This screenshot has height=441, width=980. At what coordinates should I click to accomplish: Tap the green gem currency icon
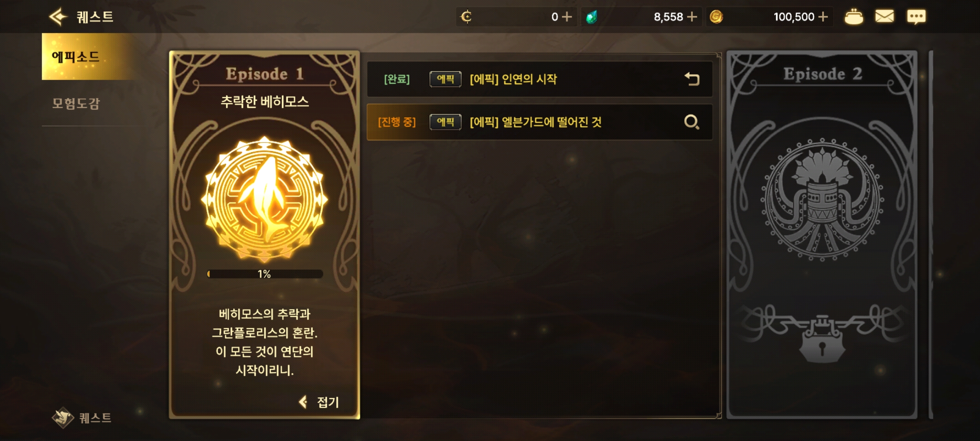(591, 17)
